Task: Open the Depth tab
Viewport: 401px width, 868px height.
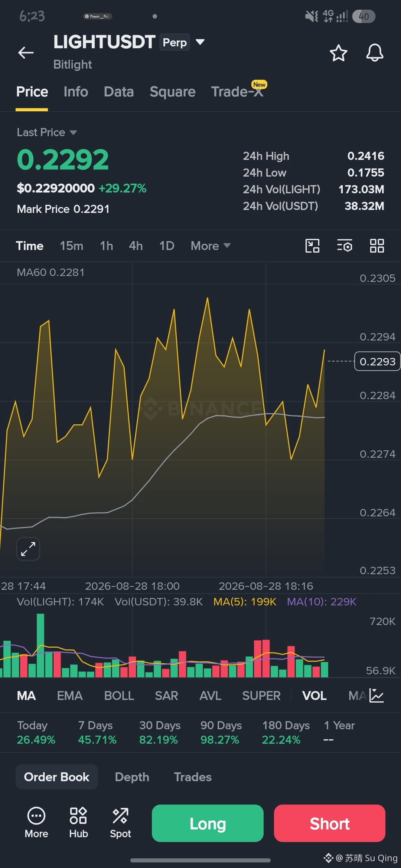Action: coord(132,777)
